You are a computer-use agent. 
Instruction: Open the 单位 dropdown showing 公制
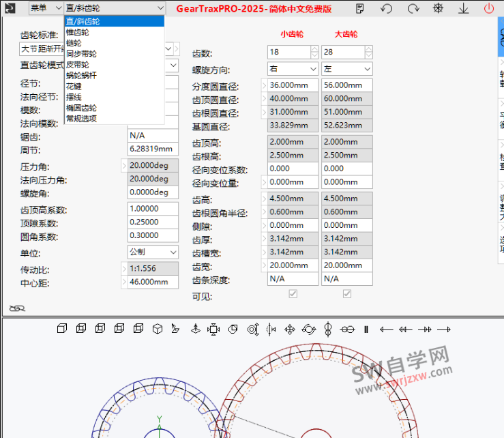pyautogui.click(x=153, y=252)
